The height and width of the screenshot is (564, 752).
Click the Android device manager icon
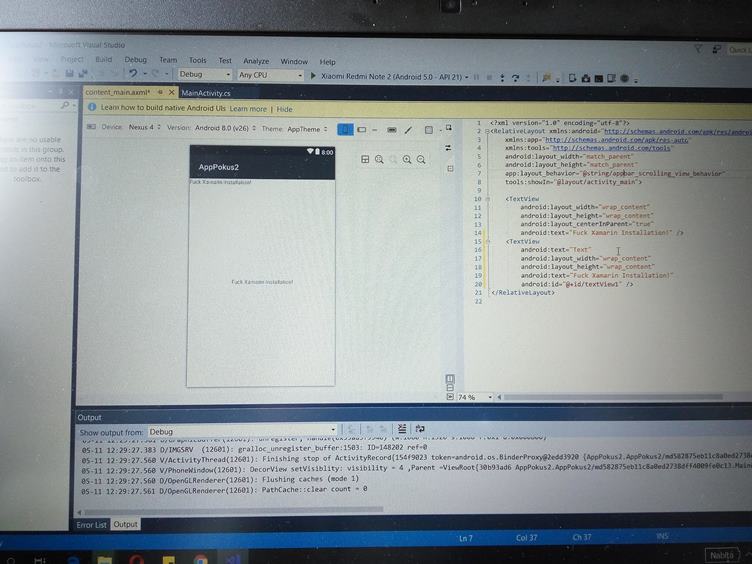click(572, 78)
